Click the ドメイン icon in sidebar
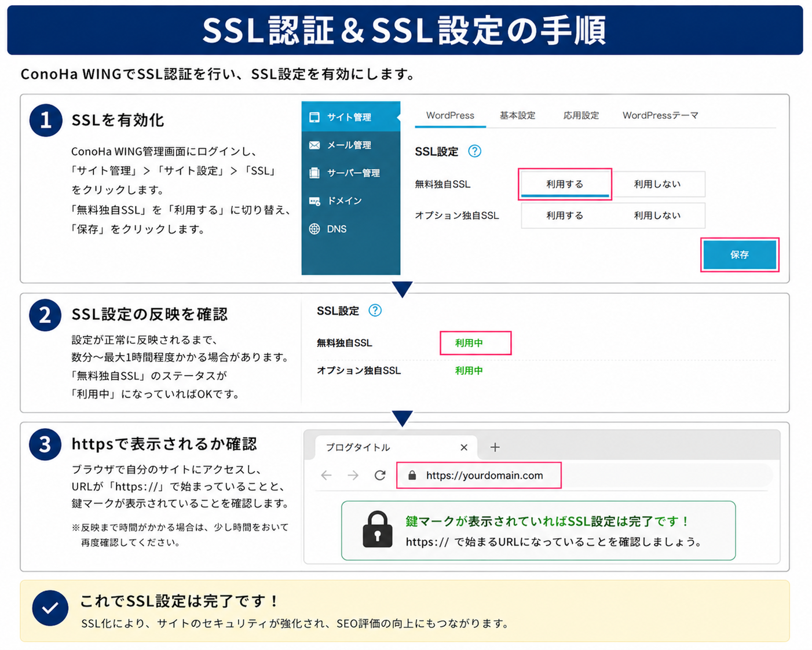 (314, 201)
